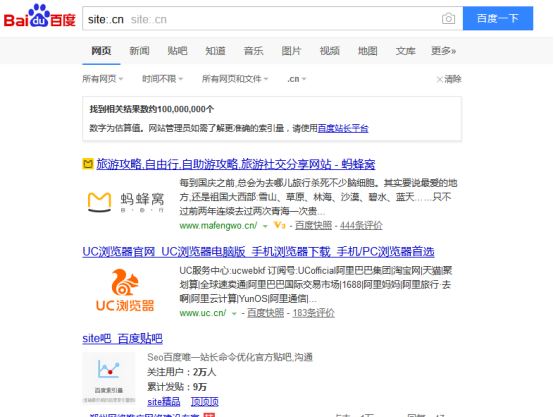Viewport: 554px width, 417px height.
Task: Open the 百度站长平台 link
Action: 343,128
